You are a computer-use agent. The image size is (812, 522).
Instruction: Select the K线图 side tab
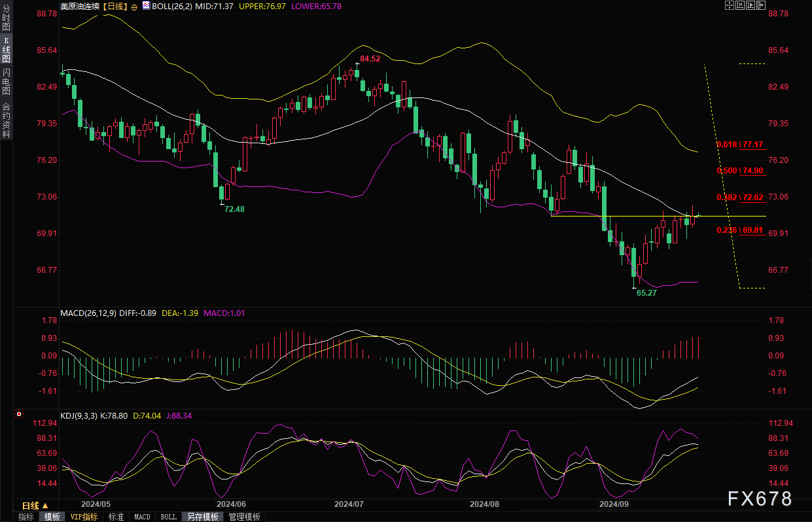[6, 50]
